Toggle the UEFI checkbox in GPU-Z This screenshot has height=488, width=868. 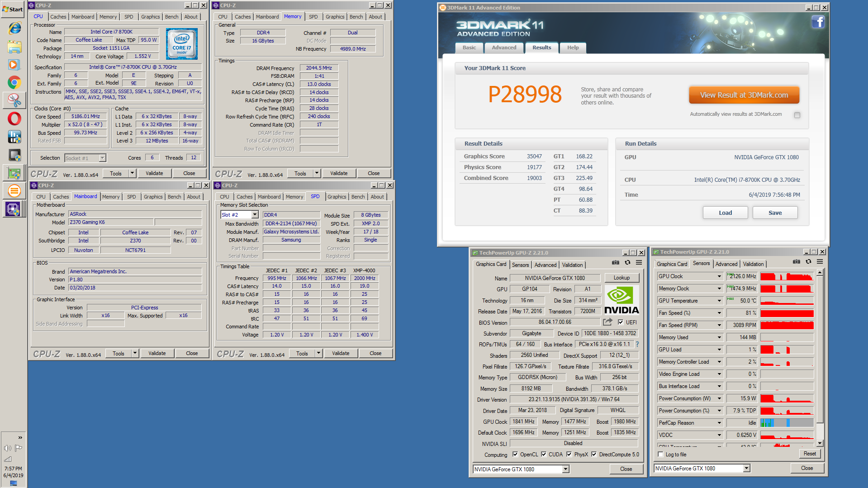coord(621,322)
